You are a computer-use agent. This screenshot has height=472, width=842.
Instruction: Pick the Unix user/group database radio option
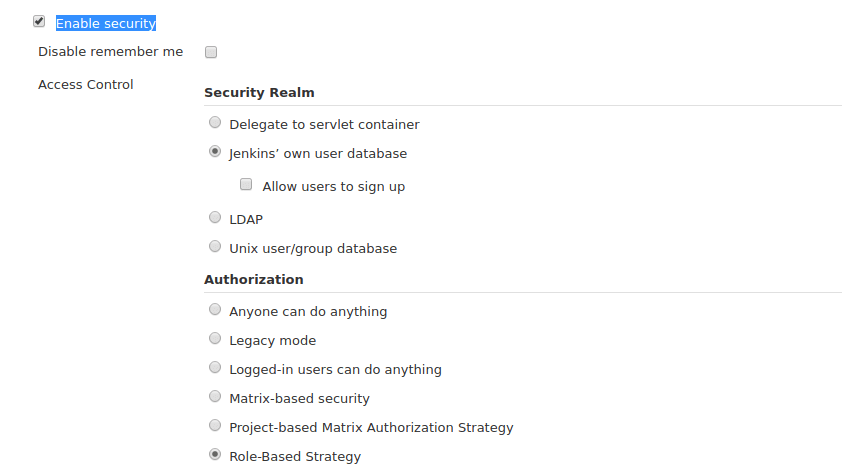coord(215,246)
